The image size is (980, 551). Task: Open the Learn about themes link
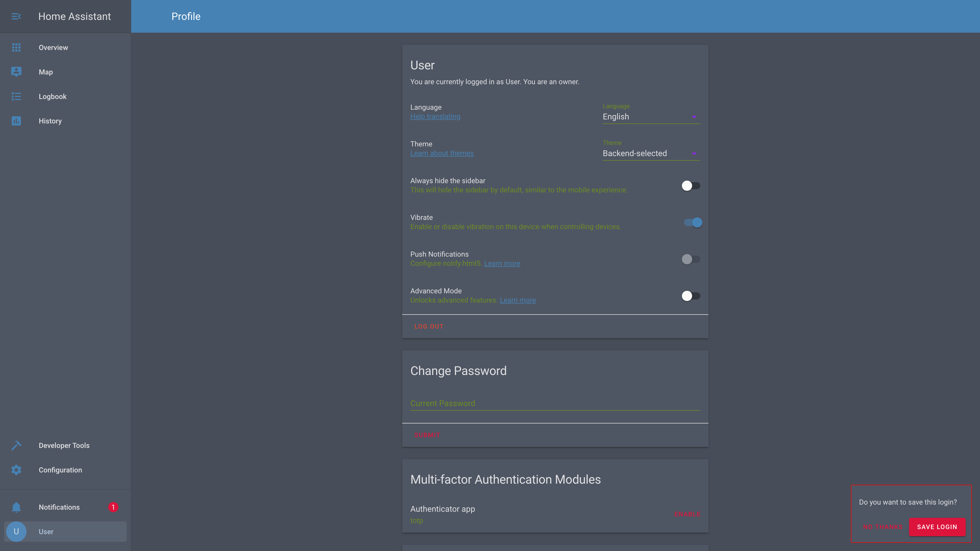tap(442, 153)
